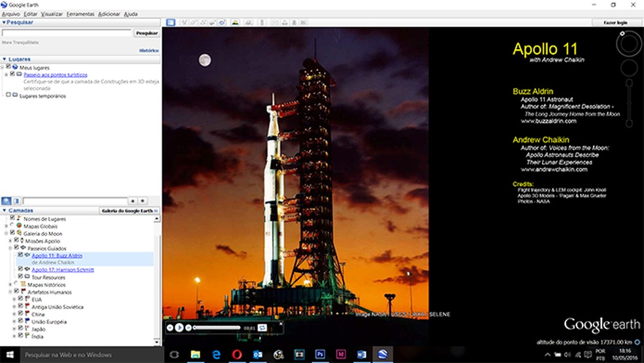Click the Print toolbar icon
644x363 pixels.
(285, 23)
